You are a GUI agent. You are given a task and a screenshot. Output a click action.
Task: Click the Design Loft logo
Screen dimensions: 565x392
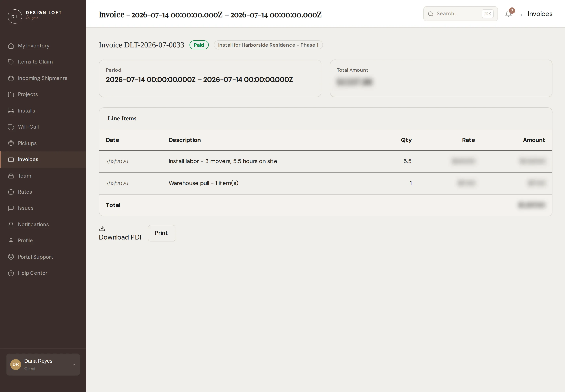35,16
